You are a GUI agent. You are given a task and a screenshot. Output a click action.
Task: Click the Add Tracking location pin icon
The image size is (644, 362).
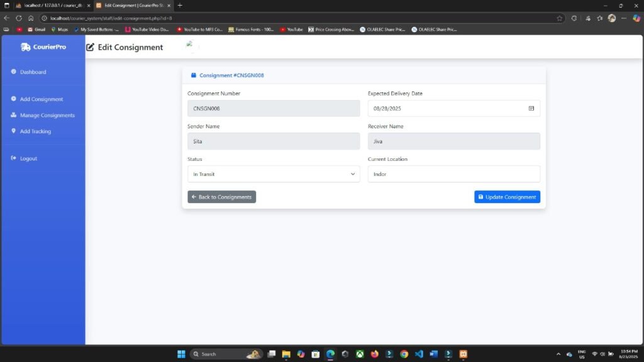coord(13,131)
